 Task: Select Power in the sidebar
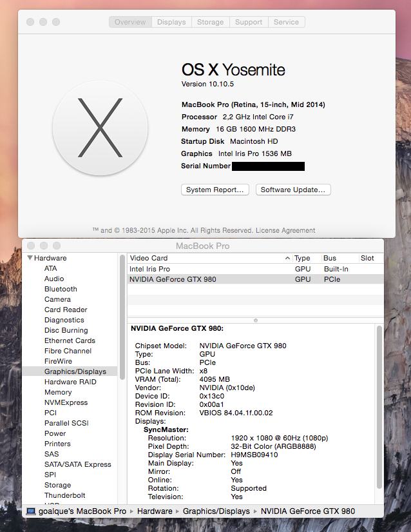55,433
